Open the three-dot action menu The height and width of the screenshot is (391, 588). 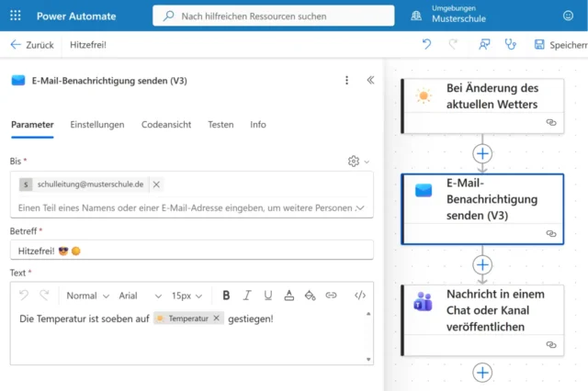[347, 80]
